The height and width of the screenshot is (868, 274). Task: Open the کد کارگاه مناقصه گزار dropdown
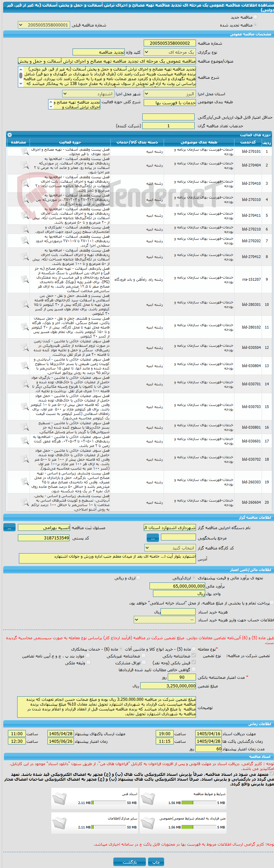[170, 548]
